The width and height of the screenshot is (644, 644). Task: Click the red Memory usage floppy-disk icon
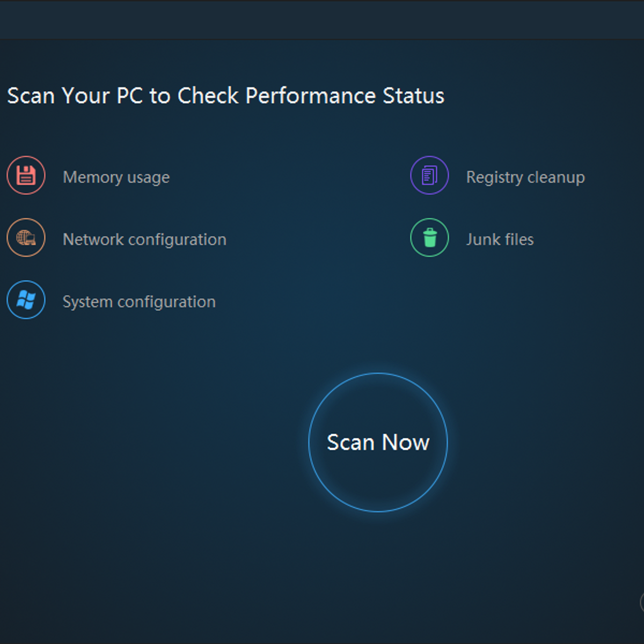point(26,175)
